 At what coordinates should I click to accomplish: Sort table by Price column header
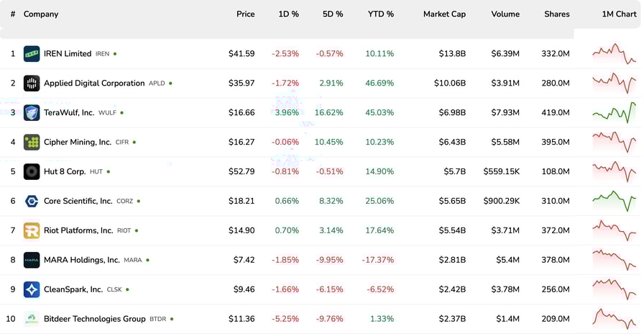coord(245,14)
